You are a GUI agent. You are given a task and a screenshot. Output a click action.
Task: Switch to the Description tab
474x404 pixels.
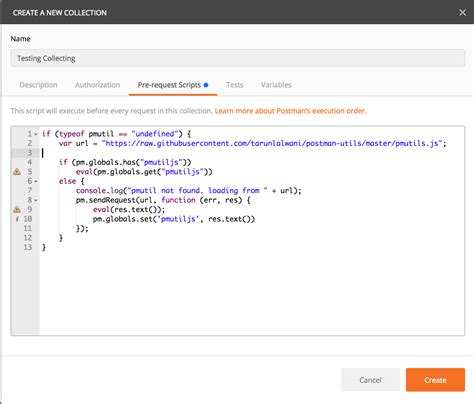click(x=38, y=85)
